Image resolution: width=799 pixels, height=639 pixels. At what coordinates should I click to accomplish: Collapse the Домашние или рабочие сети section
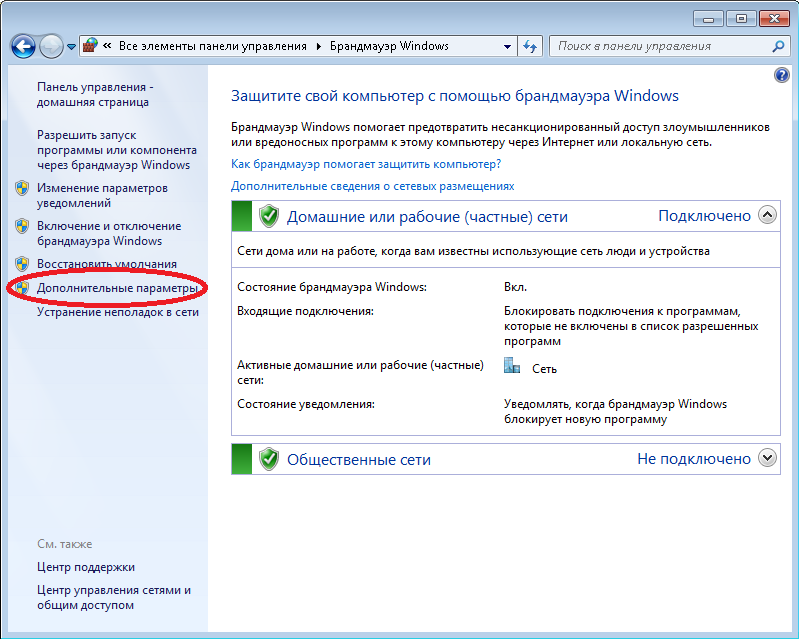(x=767, y=215)
